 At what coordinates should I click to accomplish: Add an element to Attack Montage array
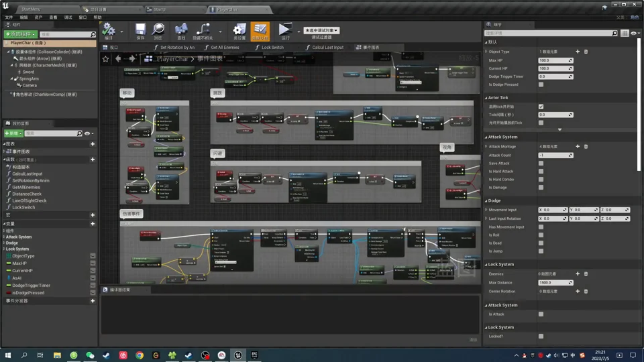click(x=578, y=147)
